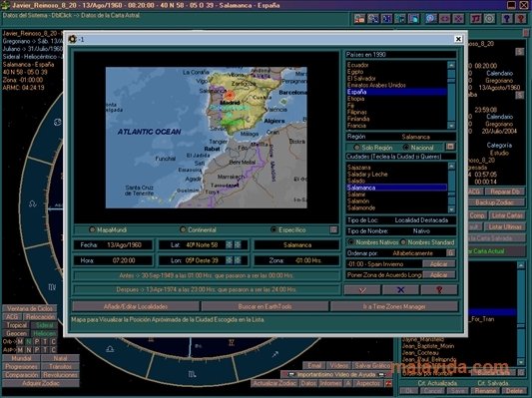Image resolution: width=532 pixels, height=398 pixels.
Task: Click the blue question mark toolbar icon
Action: [507, 19]
